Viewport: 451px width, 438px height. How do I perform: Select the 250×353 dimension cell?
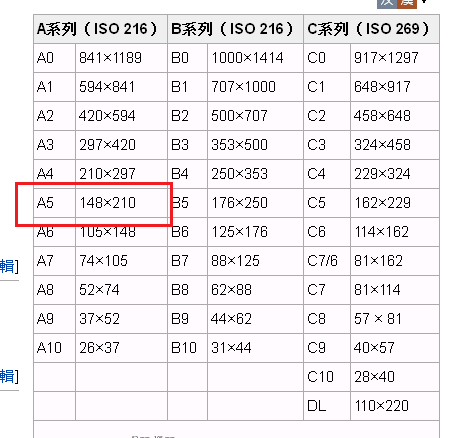point(255,174)
